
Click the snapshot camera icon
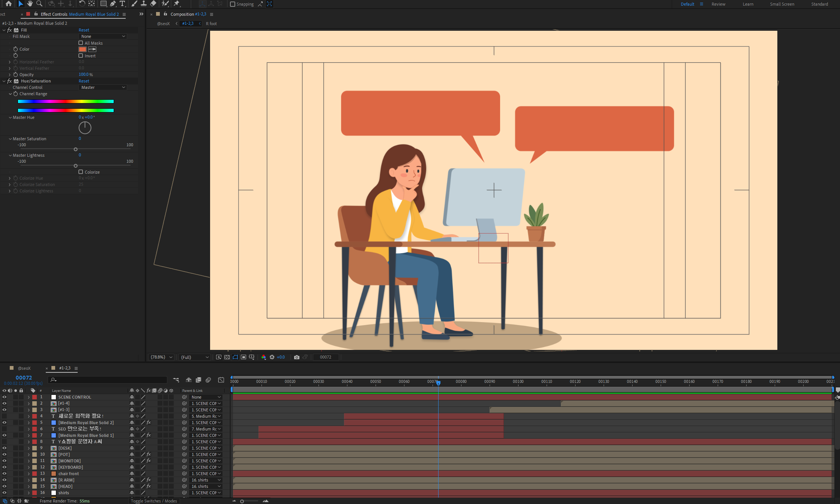297,357
